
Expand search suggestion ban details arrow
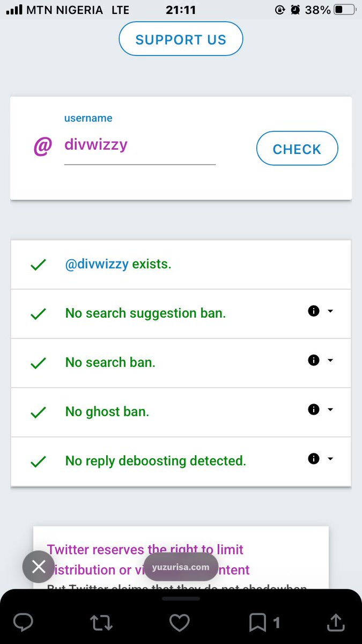click(x=330, y=311)
